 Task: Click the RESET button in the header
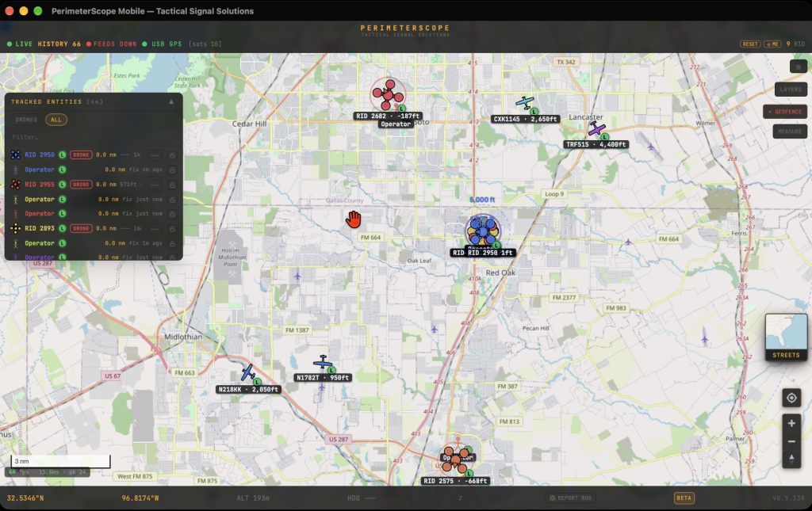750,44
